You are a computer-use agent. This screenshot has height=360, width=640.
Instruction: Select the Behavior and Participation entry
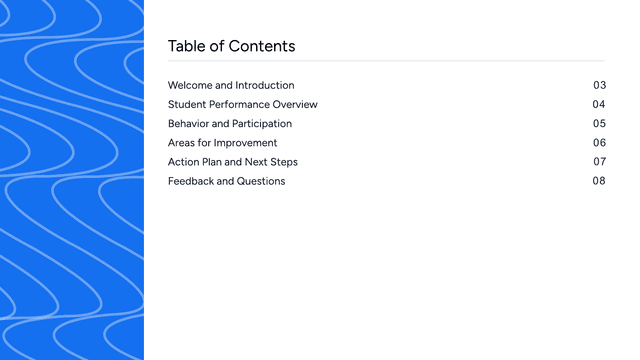(230, 124)
